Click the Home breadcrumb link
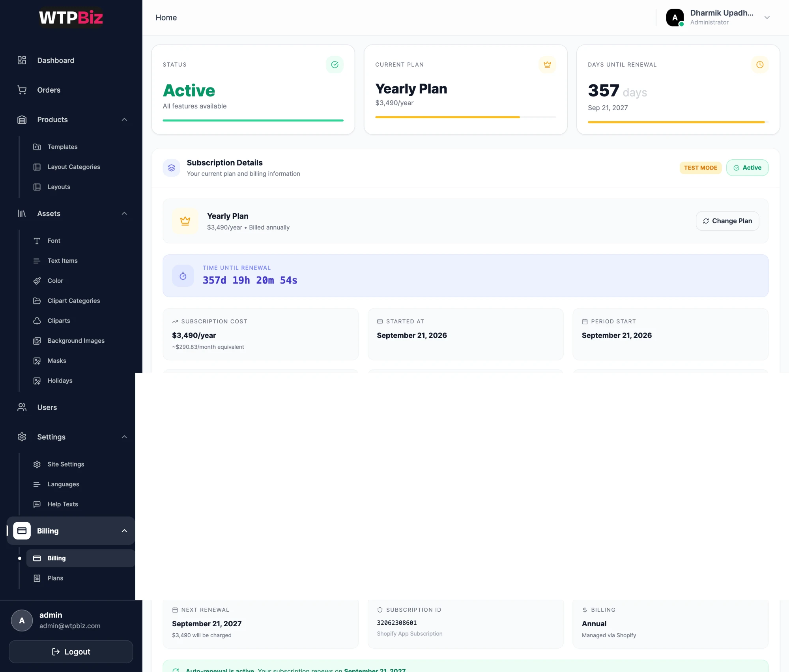The width and height of the screenshot is (789, 672). (166, 18)
